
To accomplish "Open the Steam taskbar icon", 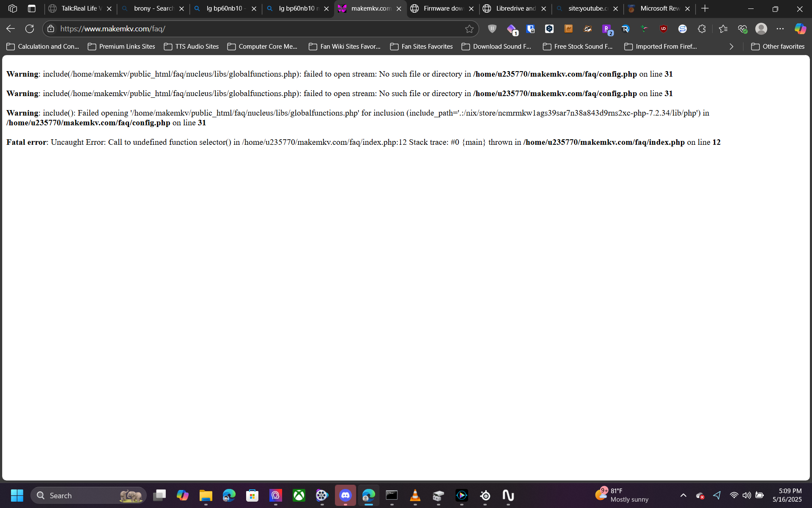I will coord(485,495).
